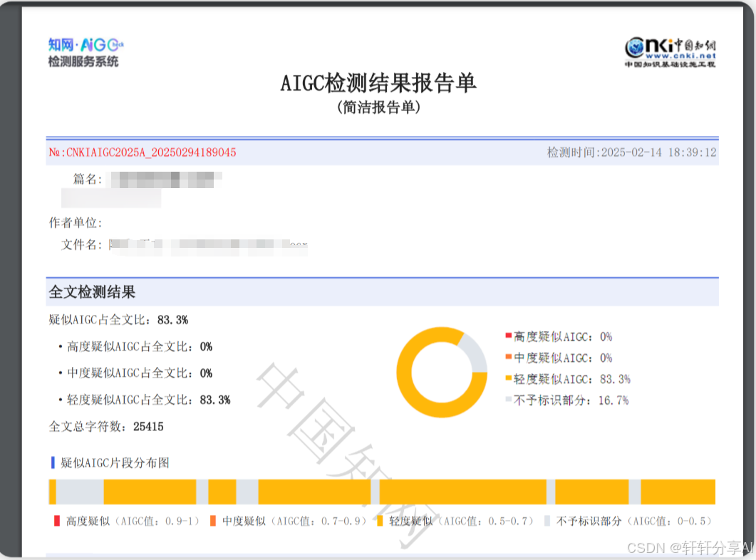The width and height of the screenshot is (756, 560).
Task: Select the subtitle (简洁报告单)
Action: click(x=378, y=107)
